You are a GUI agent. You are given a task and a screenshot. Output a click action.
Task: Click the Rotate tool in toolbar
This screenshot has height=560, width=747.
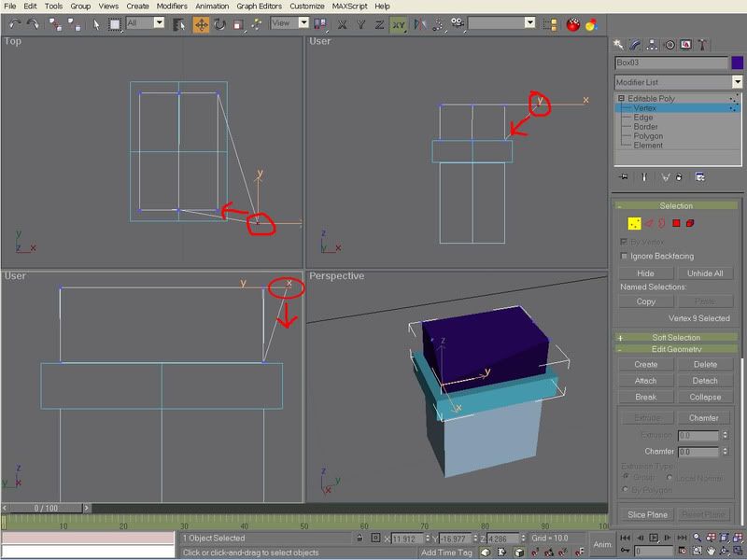point(219,24)
